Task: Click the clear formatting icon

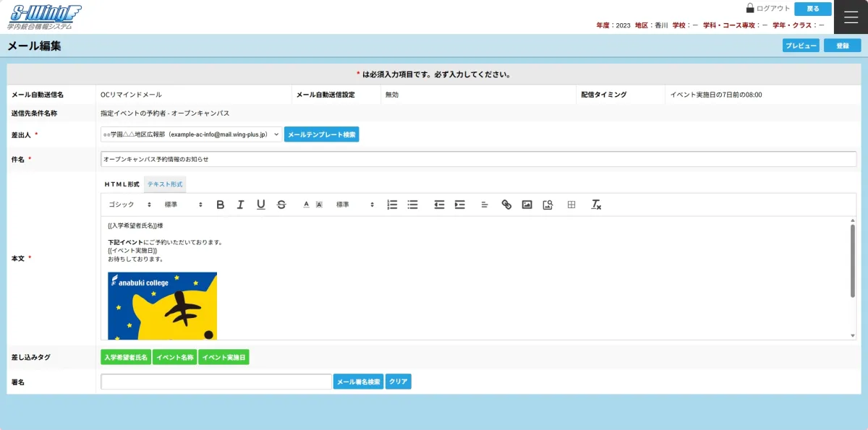Action: 596,205
